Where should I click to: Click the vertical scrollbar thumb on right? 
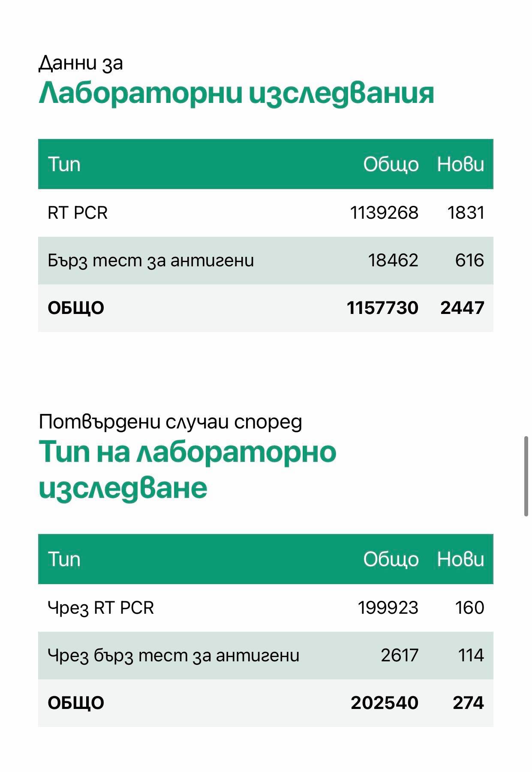526,476
